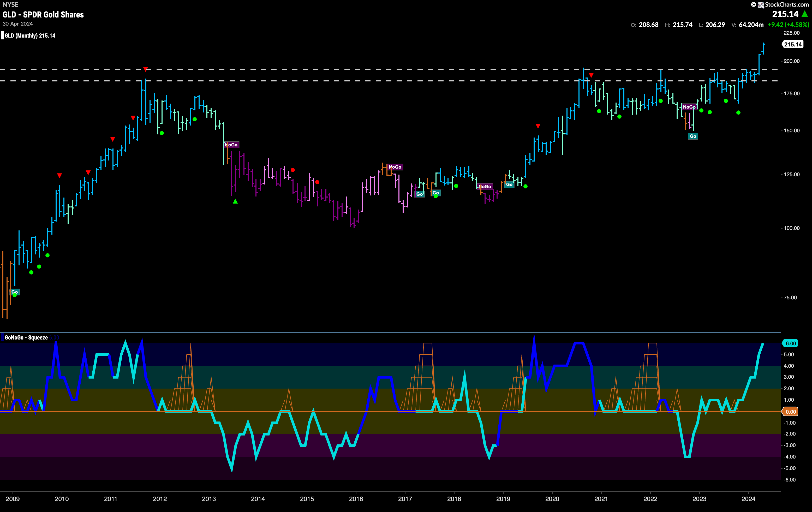
Task: Click the green up triangle below 2013 low
Action: [x=235, y=201]
